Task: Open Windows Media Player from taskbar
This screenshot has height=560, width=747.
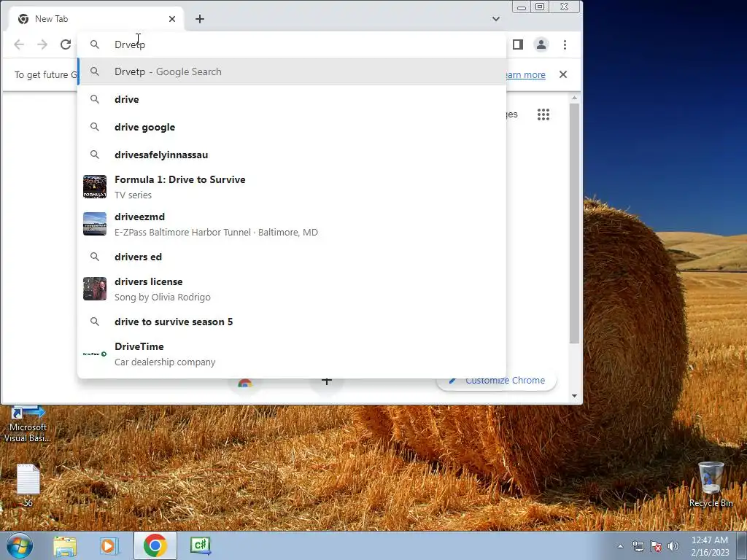Action: pos(109,545)
